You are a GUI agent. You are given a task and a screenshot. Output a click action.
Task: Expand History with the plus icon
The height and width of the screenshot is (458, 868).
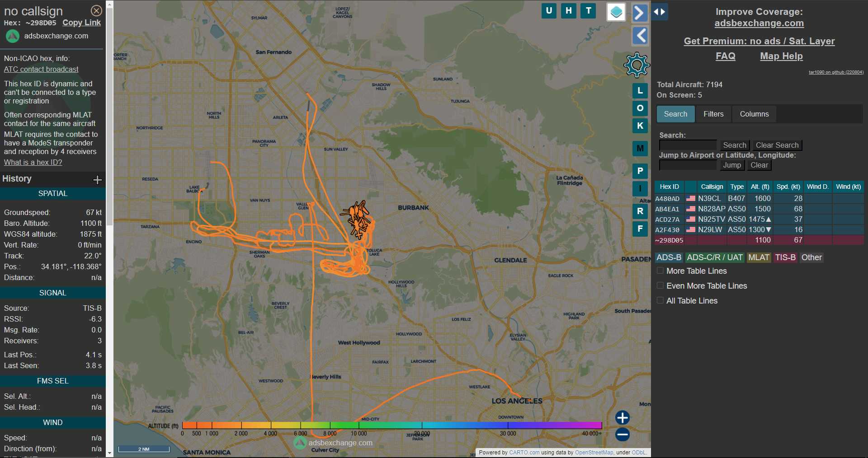click(97, 180)
